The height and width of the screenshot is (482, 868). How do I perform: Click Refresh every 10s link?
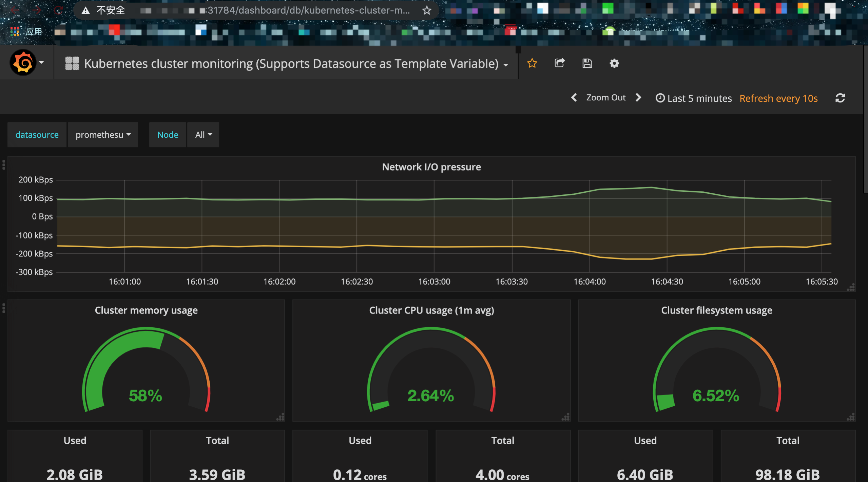tap(778, 98)
